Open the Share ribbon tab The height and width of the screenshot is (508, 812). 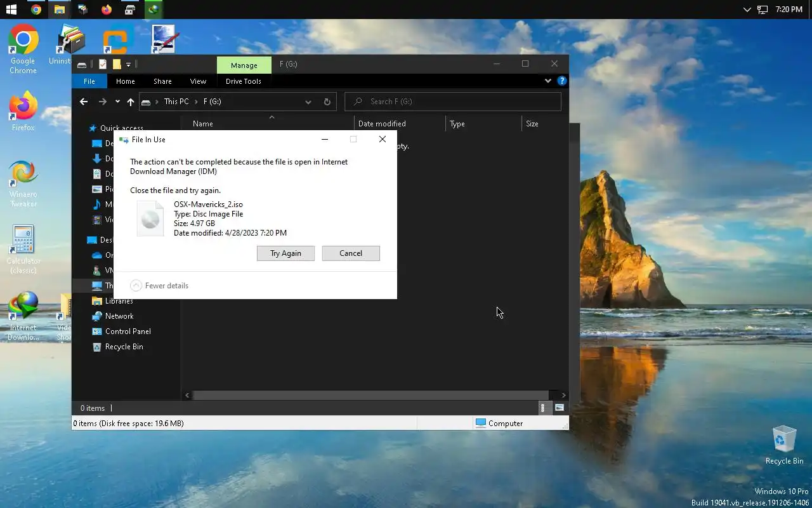162,81
